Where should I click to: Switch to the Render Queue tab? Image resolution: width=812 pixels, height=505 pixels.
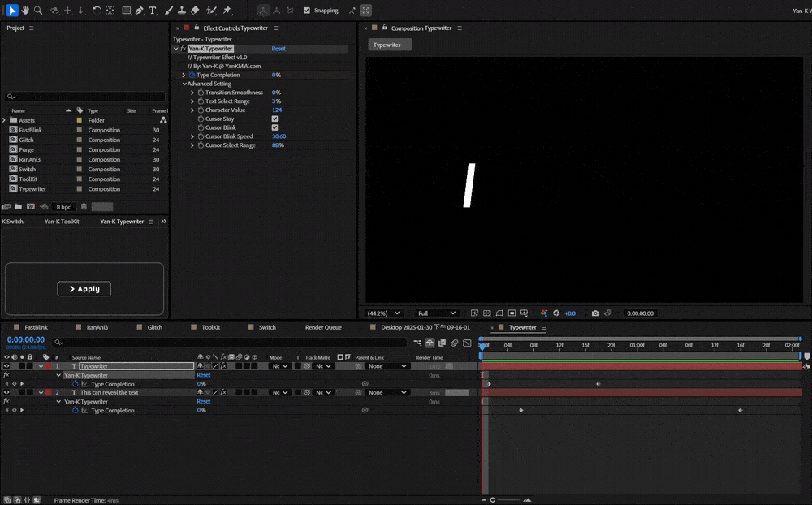(323, 327)
